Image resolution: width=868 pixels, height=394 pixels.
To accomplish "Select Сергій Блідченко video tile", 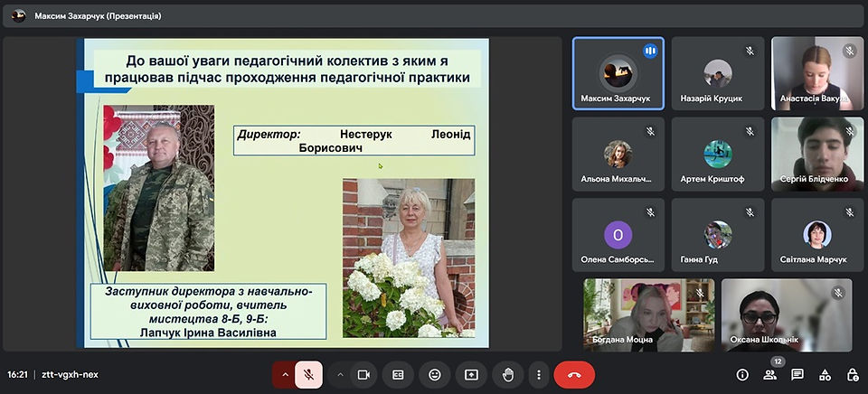I will point(817,155).
